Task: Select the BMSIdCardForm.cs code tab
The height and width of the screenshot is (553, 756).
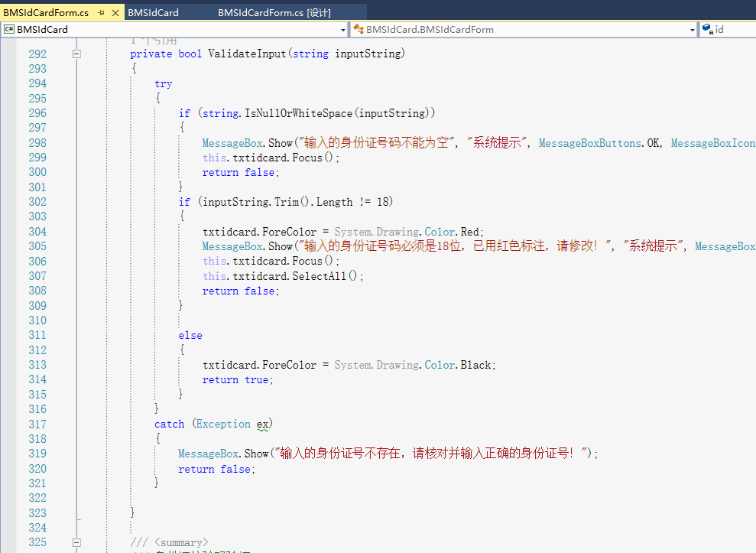Action: point(46,12)
